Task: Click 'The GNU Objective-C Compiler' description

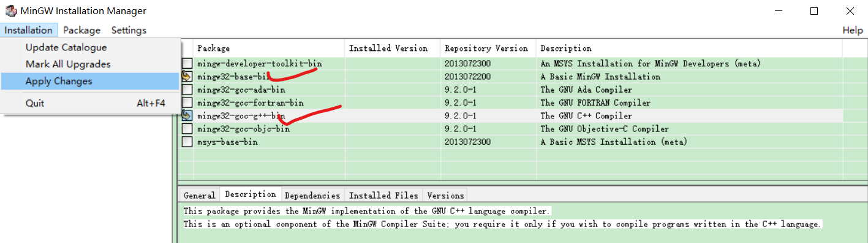Action: [x=605, y=129]
